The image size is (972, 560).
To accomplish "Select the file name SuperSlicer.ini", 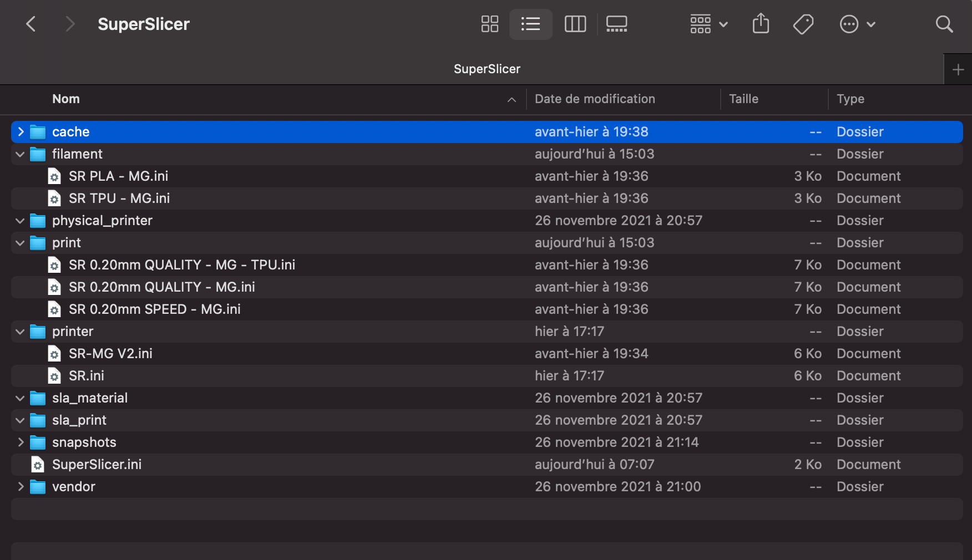I will (97, 465).
